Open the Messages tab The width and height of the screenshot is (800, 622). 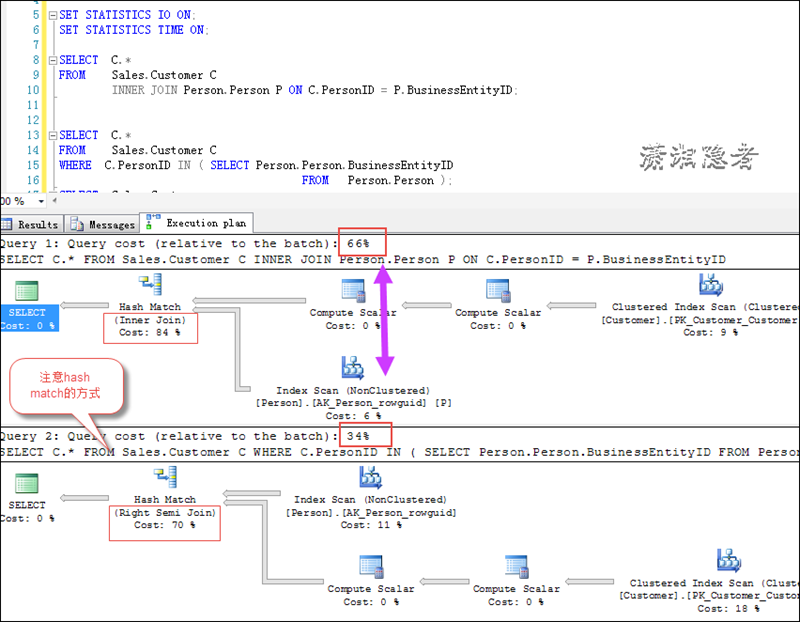tap(104, 225)
